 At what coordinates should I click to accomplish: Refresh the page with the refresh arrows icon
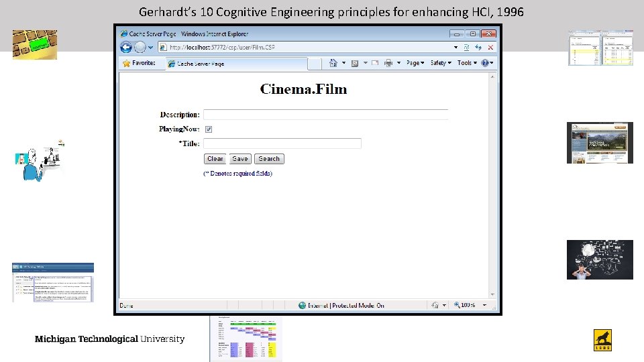click(x=478, y=48)
